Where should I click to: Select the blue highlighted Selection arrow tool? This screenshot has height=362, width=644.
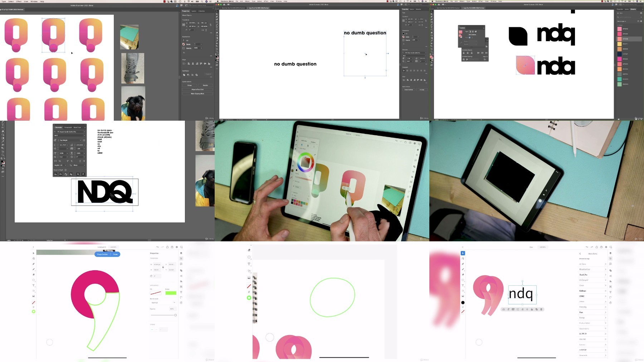(x=463, y=253)
